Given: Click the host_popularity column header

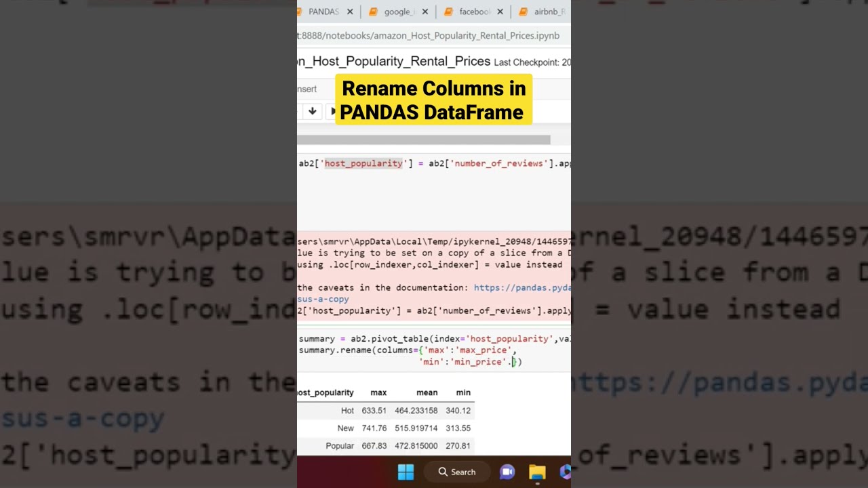Looking at the screenshot, I should 325,392.
